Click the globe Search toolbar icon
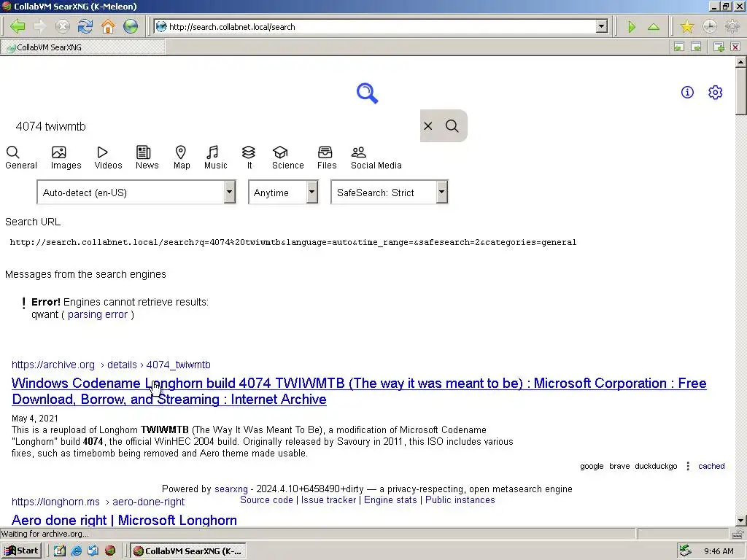 131,26
